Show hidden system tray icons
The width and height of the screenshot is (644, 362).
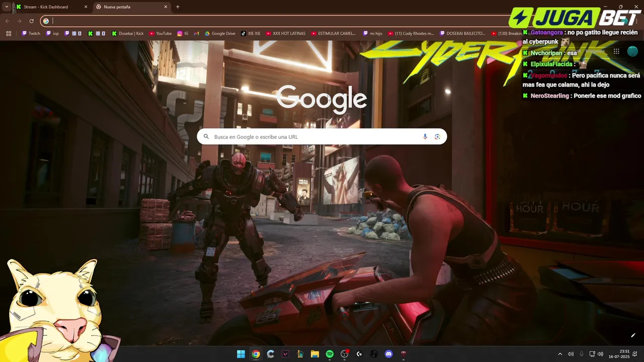click(x=560, y=354)
